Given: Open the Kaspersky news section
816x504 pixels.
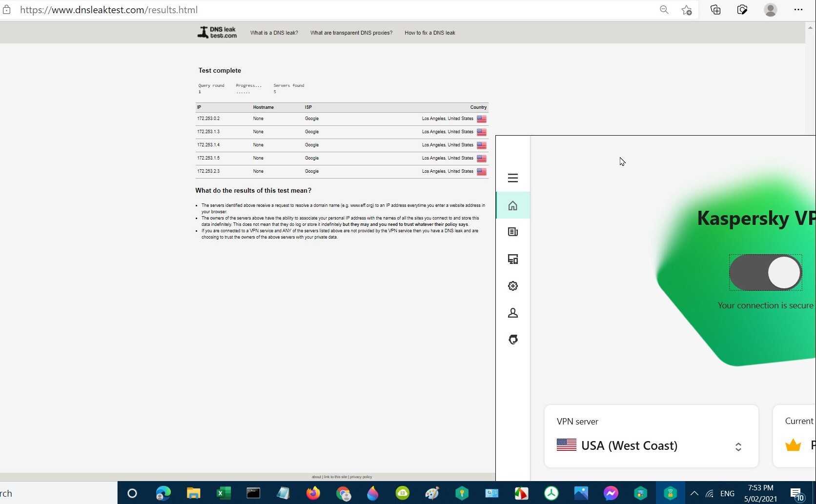Looking at the screenshot, I should [512, 232].
